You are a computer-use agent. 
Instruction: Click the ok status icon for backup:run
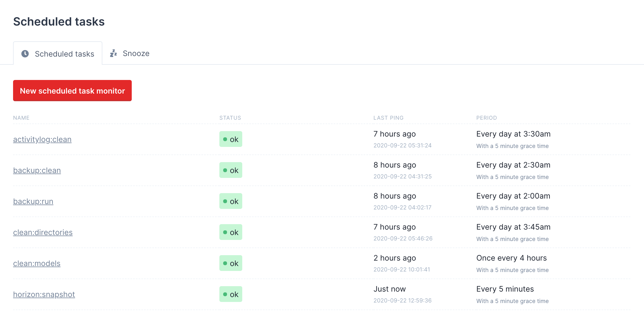click(x=231, y=201)
